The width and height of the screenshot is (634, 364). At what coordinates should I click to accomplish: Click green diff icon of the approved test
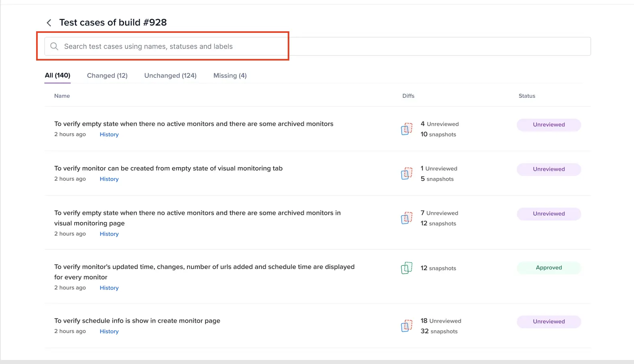coord(406,268)
